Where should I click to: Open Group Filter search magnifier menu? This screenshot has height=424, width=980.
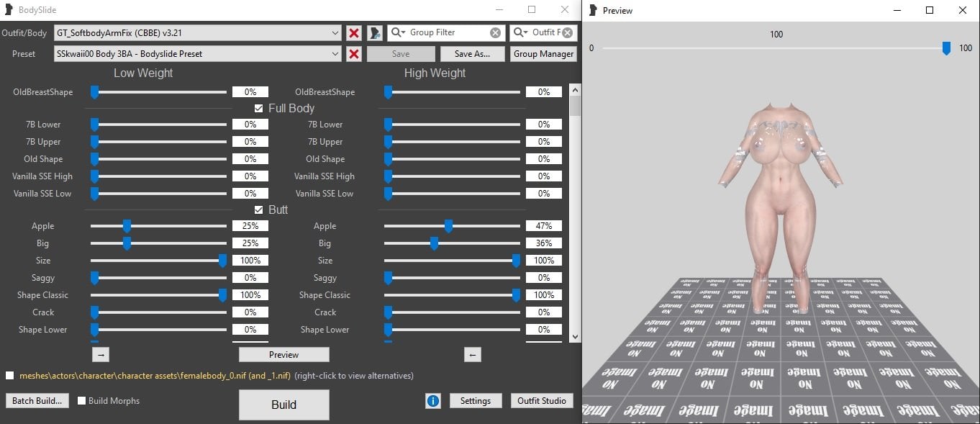pos(399,32)
